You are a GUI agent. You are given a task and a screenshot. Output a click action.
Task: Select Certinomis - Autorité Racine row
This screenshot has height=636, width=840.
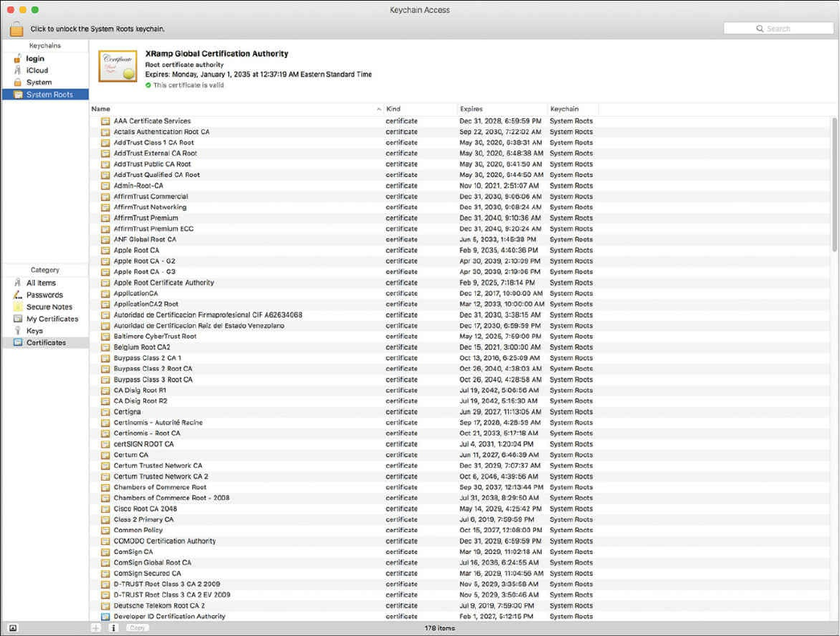(x=461, y=423)
